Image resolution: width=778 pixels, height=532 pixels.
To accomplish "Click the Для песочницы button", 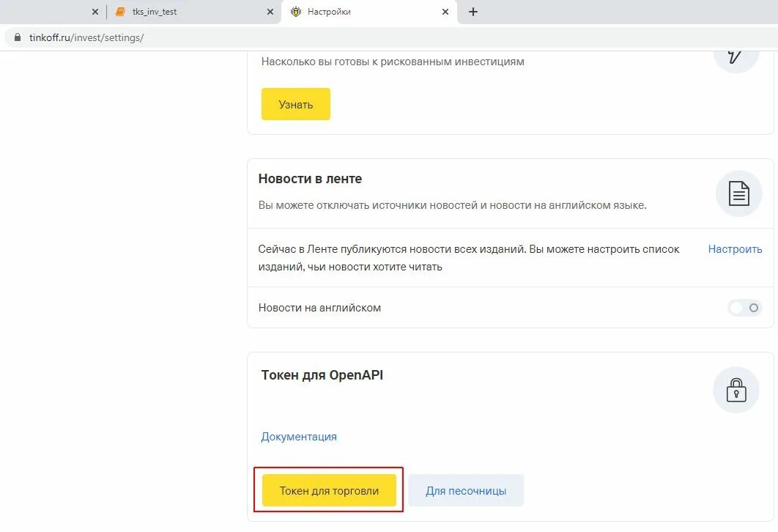I will (x=466, y=490).
